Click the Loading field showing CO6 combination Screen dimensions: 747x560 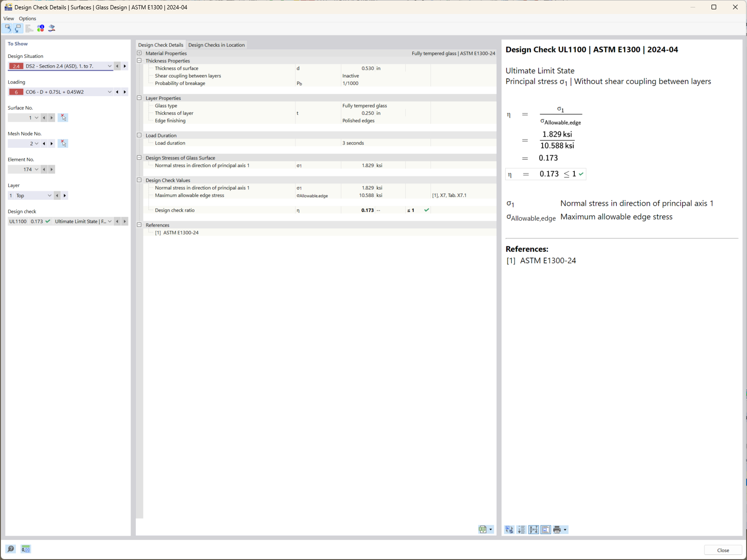click(61, 92)
